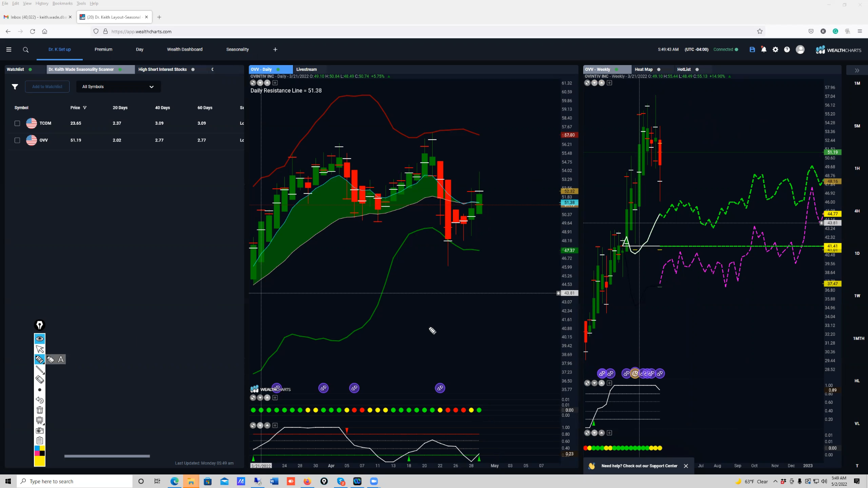Open the Bookmarks browser menu

click(x=62, y=4)
